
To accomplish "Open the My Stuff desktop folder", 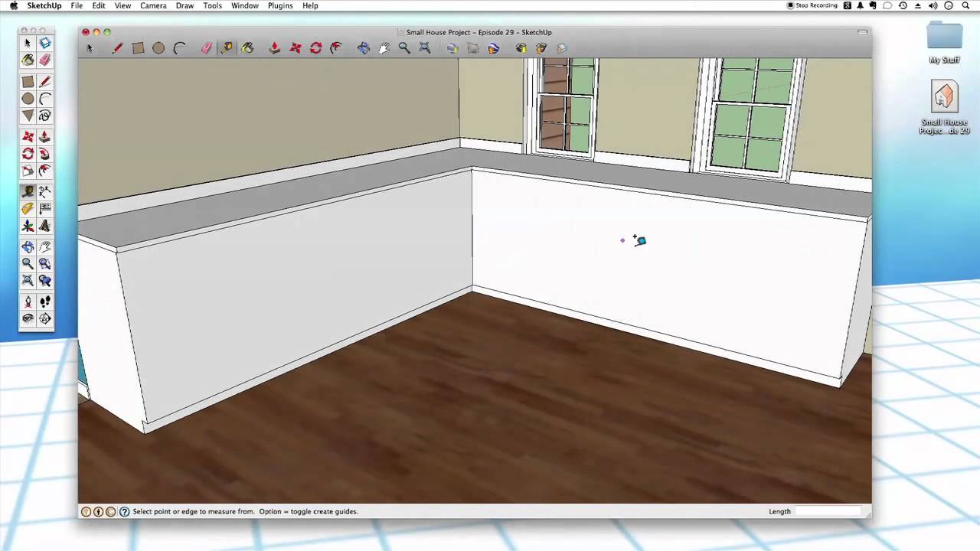I will pos(944,42).
